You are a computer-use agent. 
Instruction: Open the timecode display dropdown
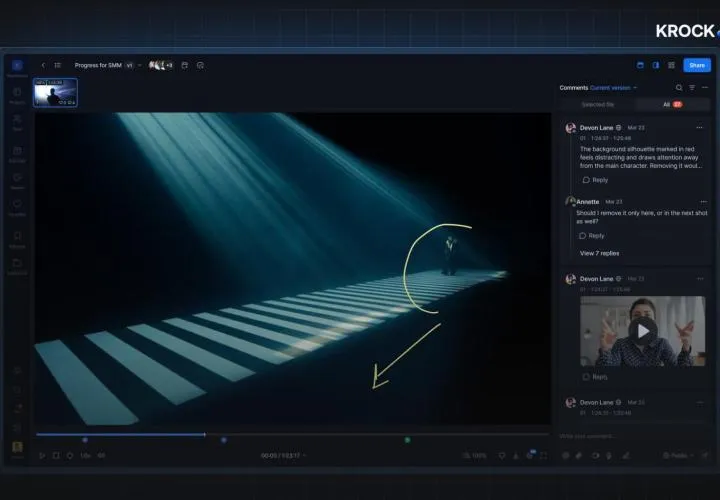[x=283, y=455]
